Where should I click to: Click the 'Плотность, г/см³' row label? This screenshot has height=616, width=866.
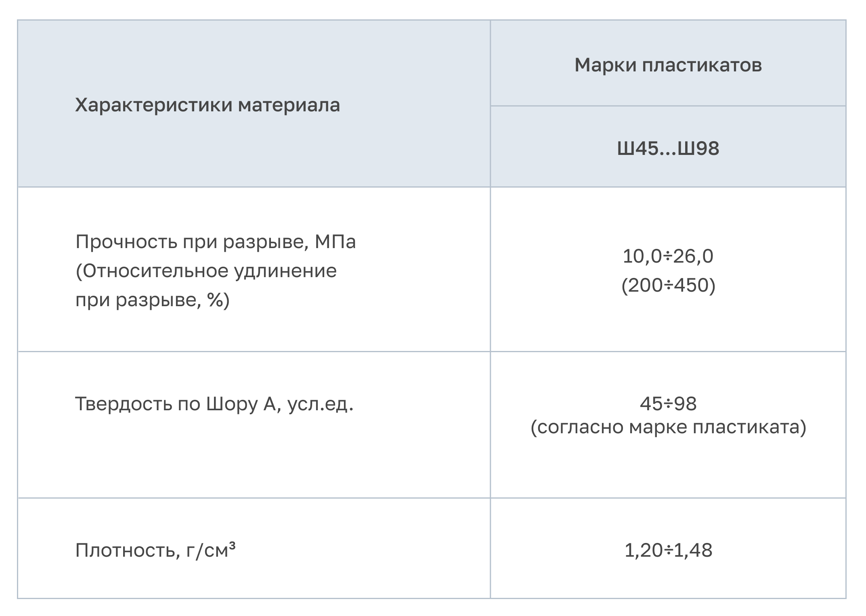pos(155,550)
